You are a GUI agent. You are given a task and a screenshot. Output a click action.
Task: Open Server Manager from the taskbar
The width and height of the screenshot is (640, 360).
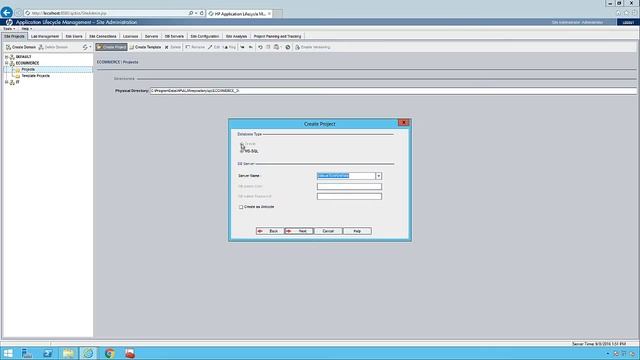tap(27, 353)
